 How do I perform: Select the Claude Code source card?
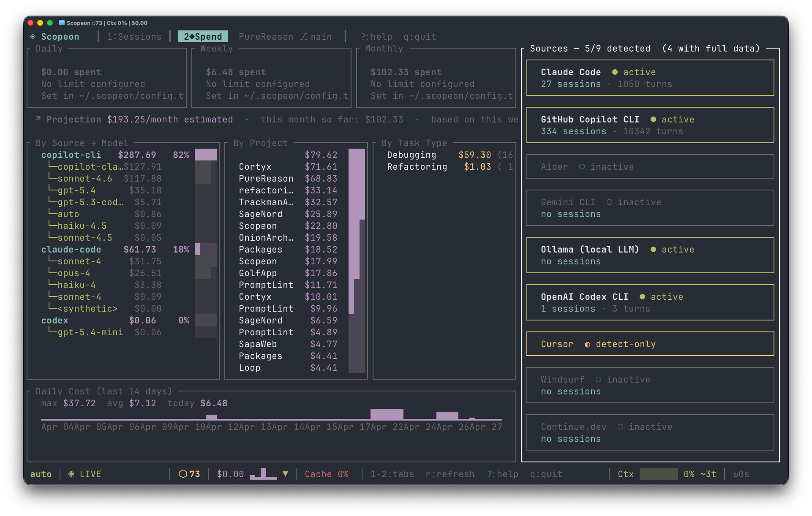click(650, 78)
